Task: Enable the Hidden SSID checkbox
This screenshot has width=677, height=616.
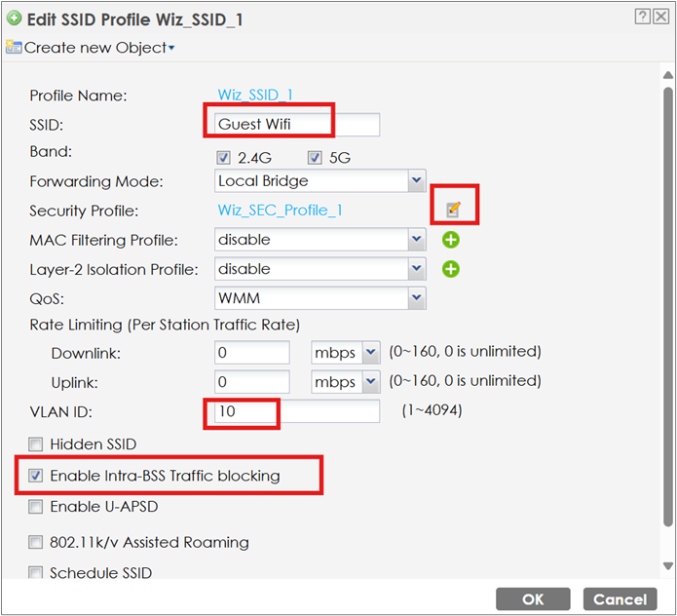Action: [x=35, y=444]
